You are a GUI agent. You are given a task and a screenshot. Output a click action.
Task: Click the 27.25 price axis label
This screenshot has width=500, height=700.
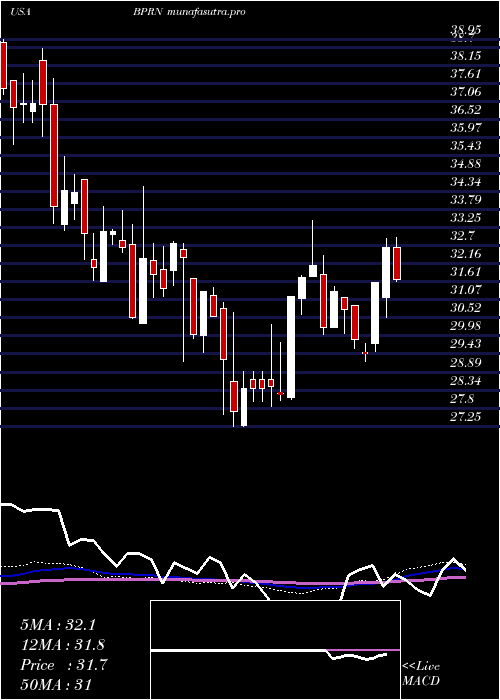pyautogui.click(x=466, y=417)
